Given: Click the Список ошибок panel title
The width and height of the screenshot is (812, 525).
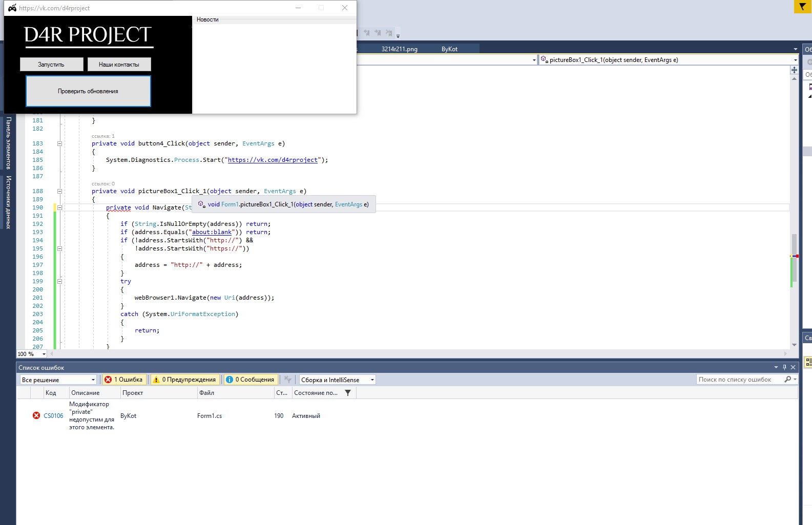Looking at the screenshot, I should click(41, 368).
